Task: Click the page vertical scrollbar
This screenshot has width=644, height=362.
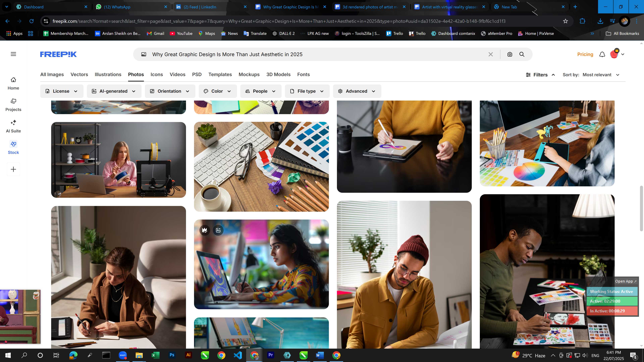Action: point(641,209)
